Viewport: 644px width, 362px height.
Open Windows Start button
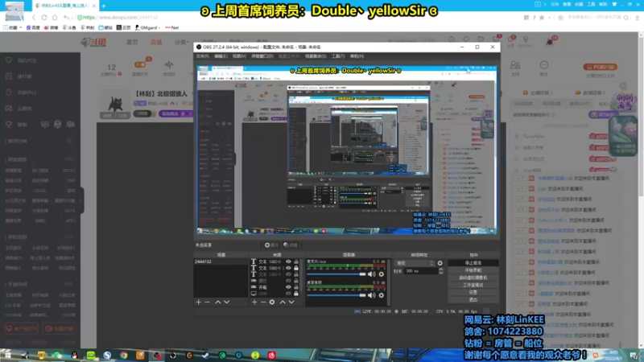click(7, 355)
